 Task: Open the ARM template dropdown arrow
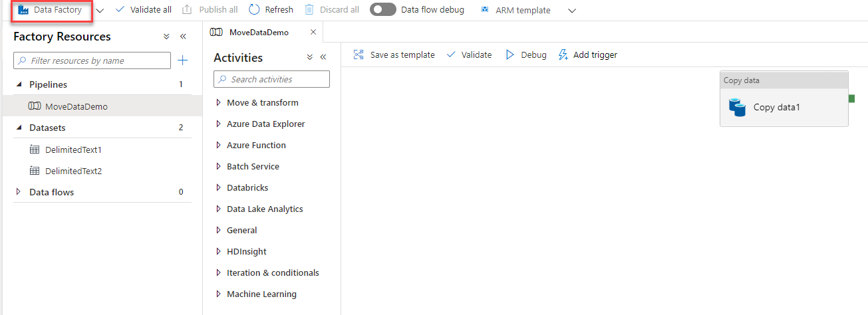pos(571,11)
